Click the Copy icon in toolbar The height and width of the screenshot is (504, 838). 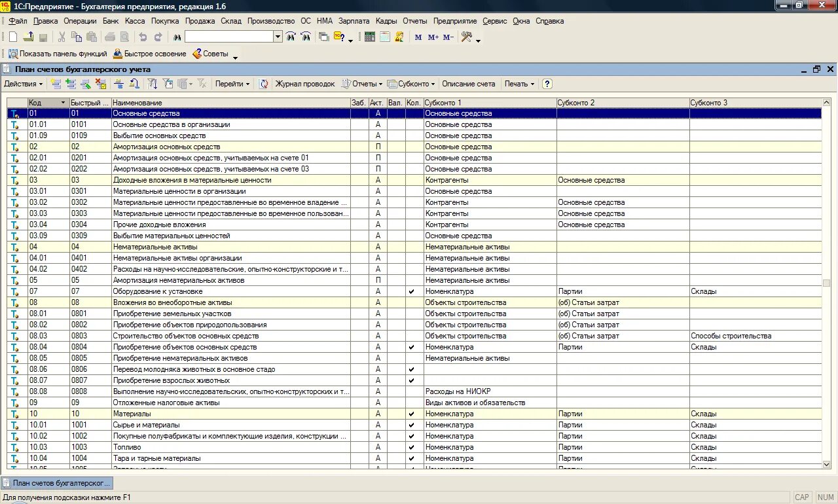77,37
